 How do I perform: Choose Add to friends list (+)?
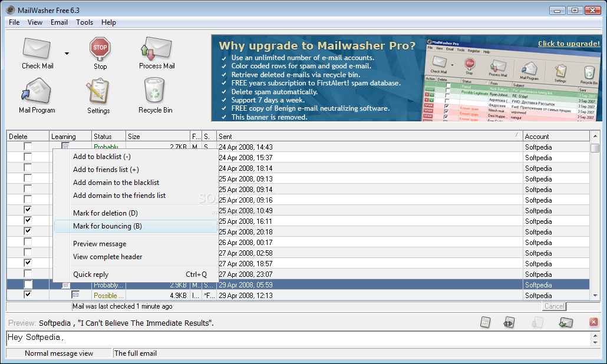[136, 170]
